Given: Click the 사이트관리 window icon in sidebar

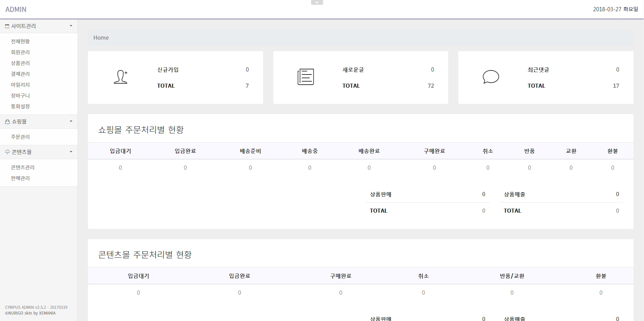Looking at the screenshot, I should tap(7, 26).
